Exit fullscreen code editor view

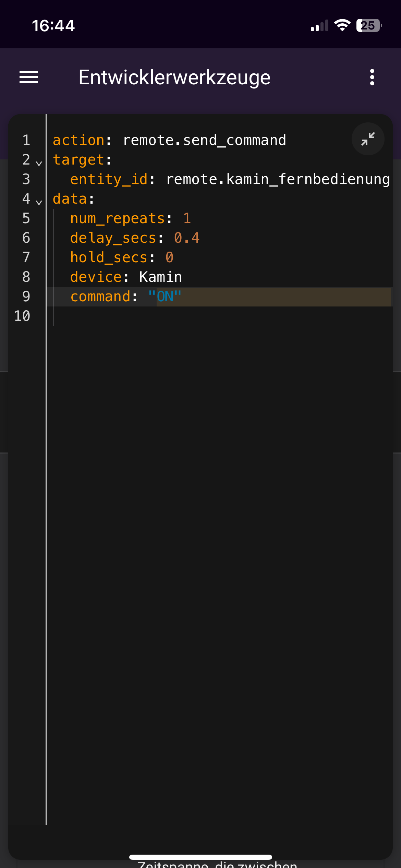point(368,139)
